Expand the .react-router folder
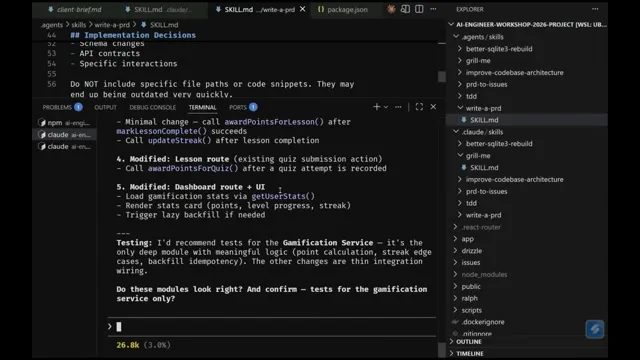This screenshot has width=640, height=360. 527,227
